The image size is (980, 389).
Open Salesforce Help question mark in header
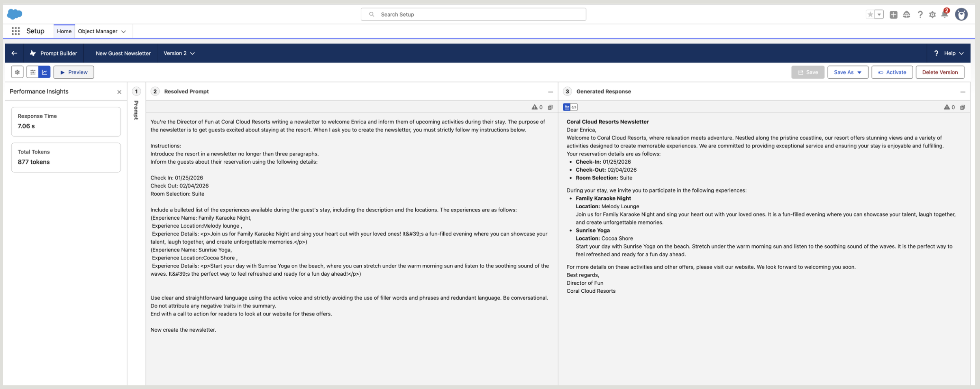(x=920, y=15)
